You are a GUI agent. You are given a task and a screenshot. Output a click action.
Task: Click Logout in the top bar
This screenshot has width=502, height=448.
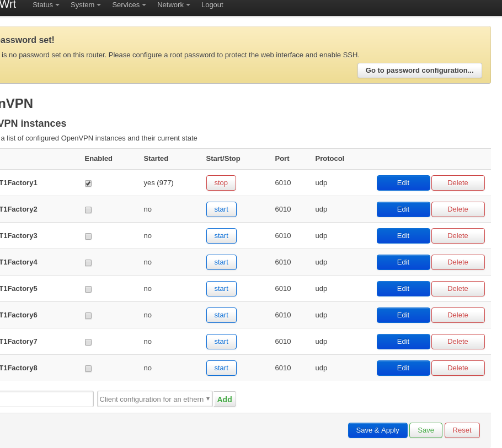pyautogui.click(x=212, y=5)
